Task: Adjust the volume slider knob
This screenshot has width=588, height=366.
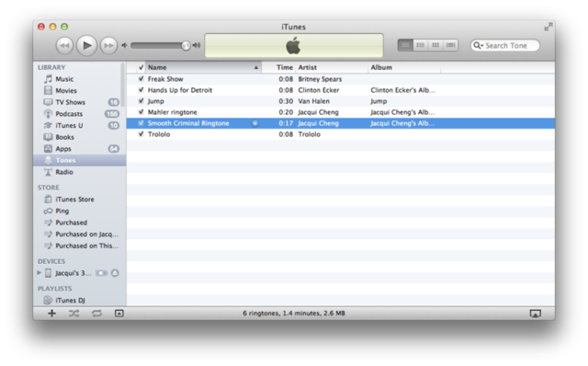Action: pos(186,45)
